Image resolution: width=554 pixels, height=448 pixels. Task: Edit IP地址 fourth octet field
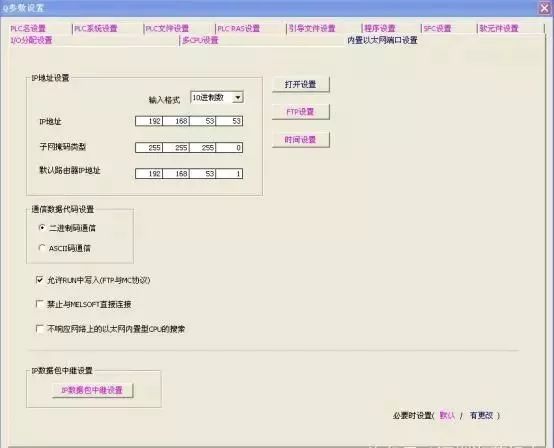coord(229,121)
